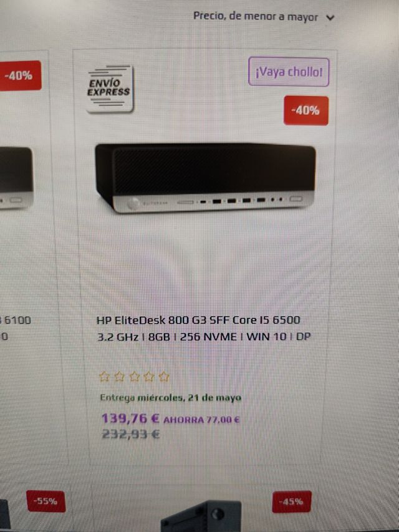
Task: Click the fourth rating star
Action: pos(149,377)
